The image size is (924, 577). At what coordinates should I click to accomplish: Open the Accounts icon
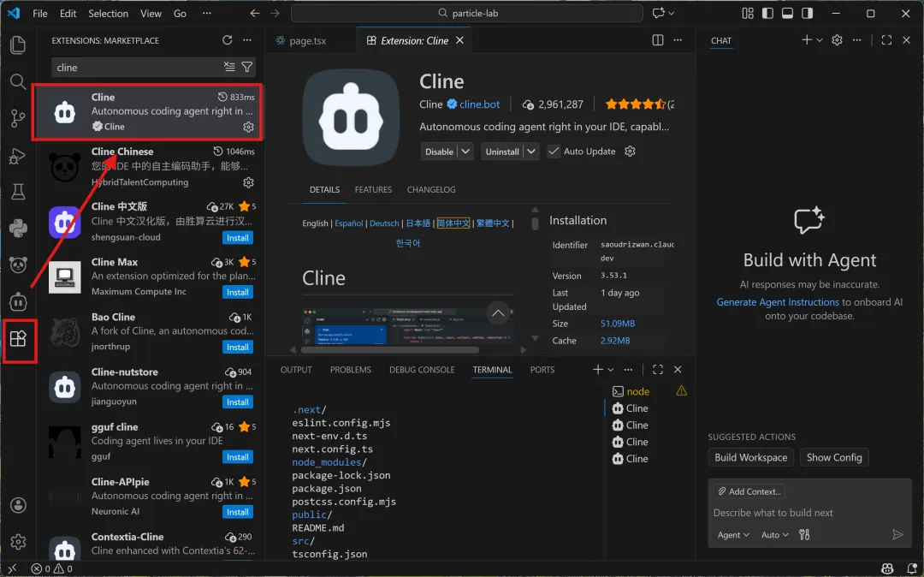pyautogui.click(x=18, y=505)
